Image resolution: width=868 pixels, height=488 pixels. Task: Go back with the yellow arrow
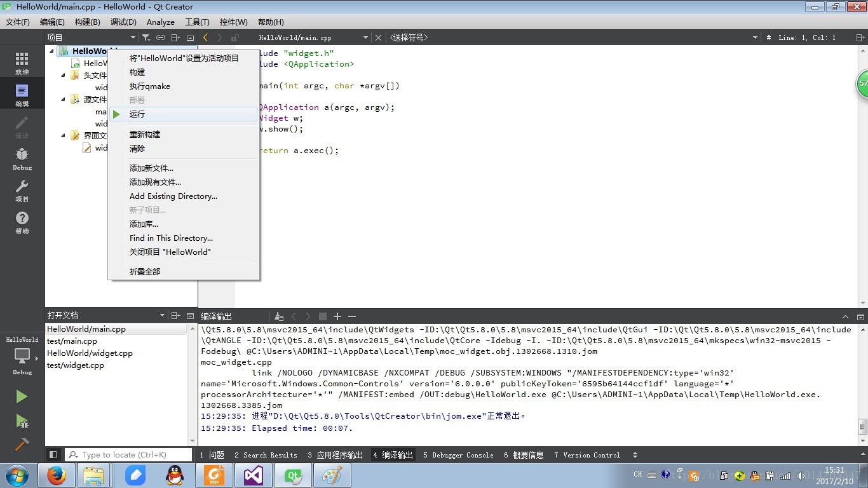tap(205, 37)
